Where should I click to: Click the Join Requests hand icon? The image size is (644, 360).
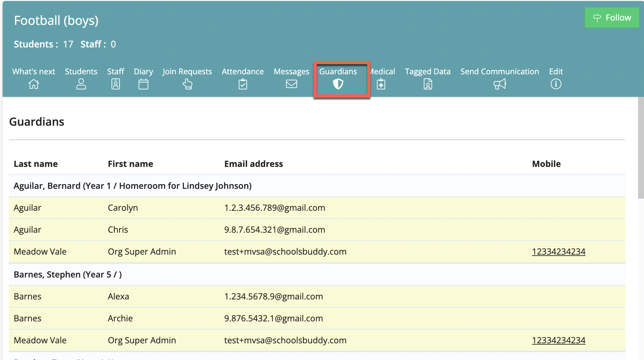(x=187, y=84)
